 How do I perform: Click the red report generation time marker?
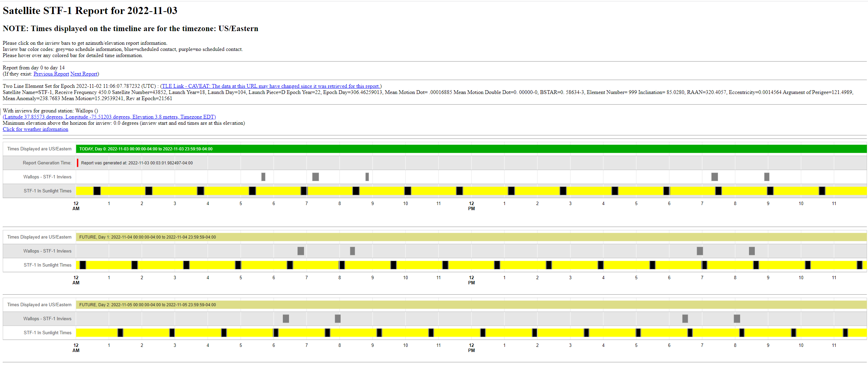pos(78,163)
